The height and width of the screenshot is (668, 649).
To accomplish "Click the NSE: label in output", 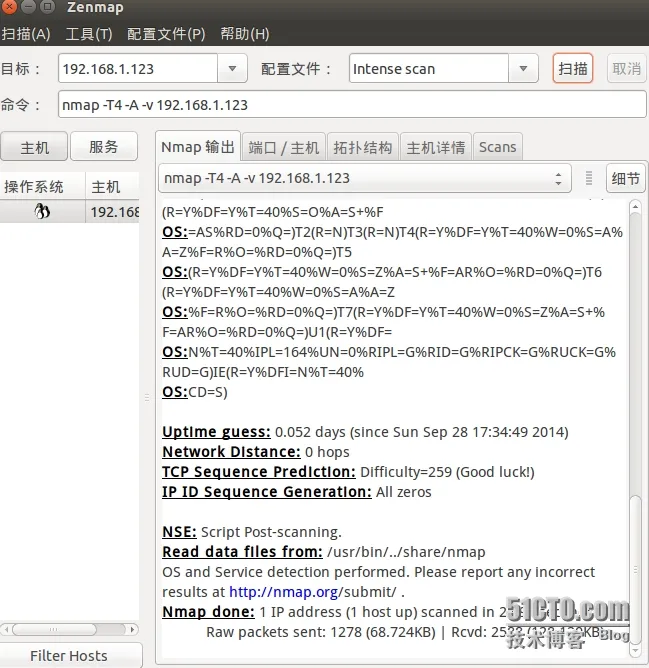I will (x=179, y=532).
